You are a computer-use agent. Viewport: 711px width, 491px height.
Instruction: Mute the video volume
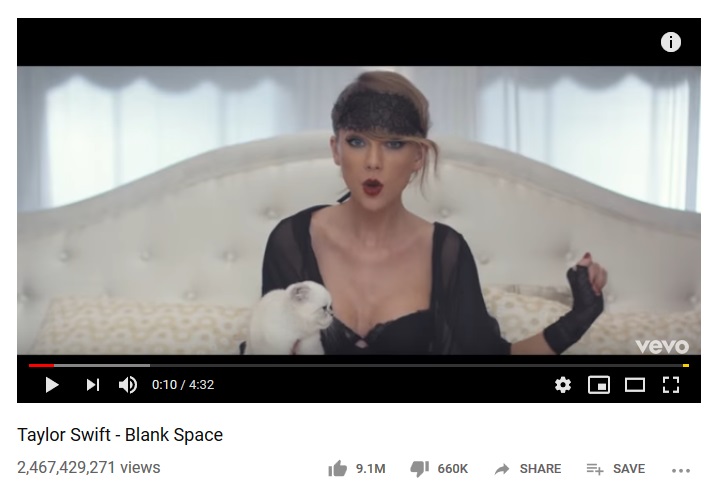coord(128,385)
